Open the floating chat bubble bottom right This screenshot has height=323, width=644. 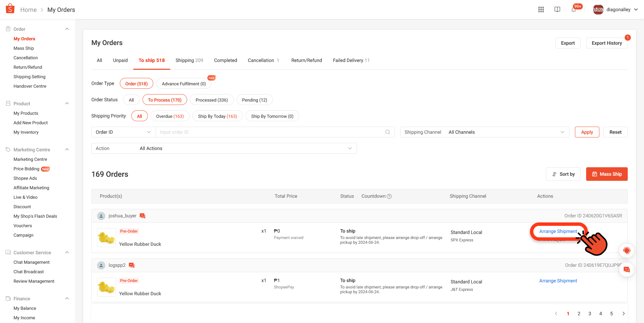(x=626, y=270)
